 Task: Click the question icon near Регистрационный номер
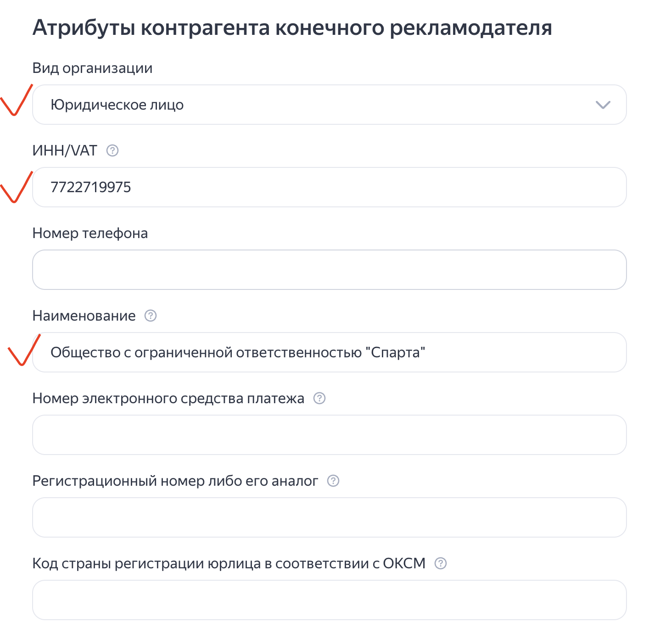pyautogui.click(x=333, y=481)
